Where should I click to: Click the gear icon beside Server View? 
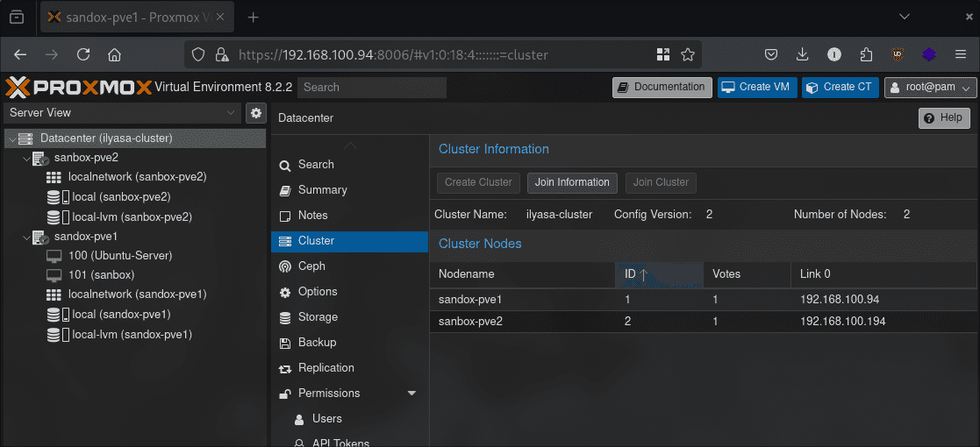(x=256, y=113)
